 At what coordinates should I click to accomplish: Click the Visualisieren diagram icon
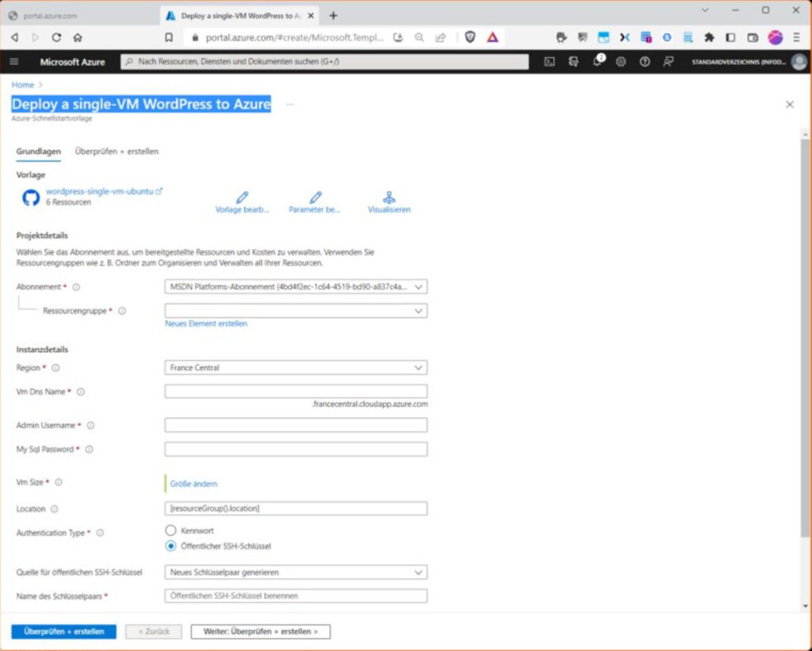[x=389, y=197]
